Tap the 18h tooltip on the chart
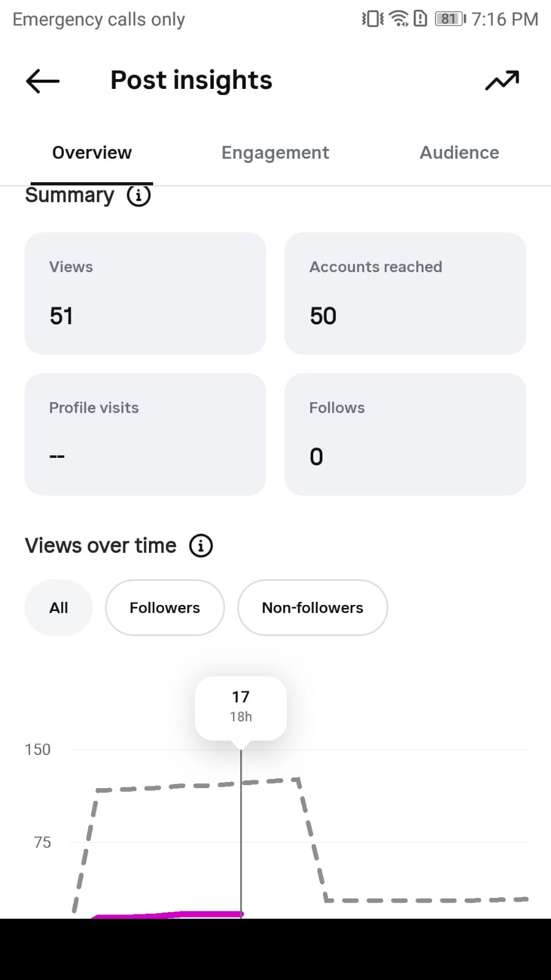 tap(241, 707)
